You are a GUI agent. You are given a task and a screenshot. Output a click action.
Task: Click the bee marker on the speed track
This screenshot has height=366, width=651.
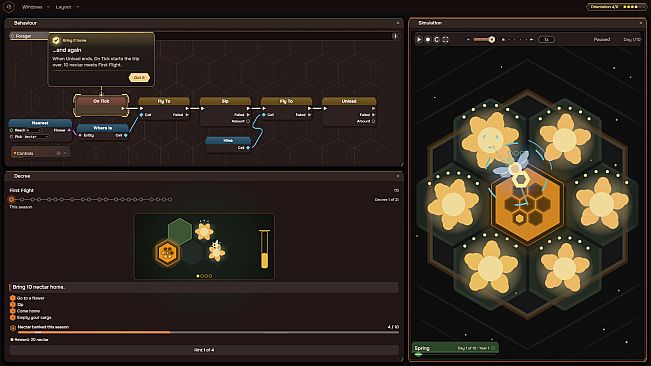tap(503, 39)
